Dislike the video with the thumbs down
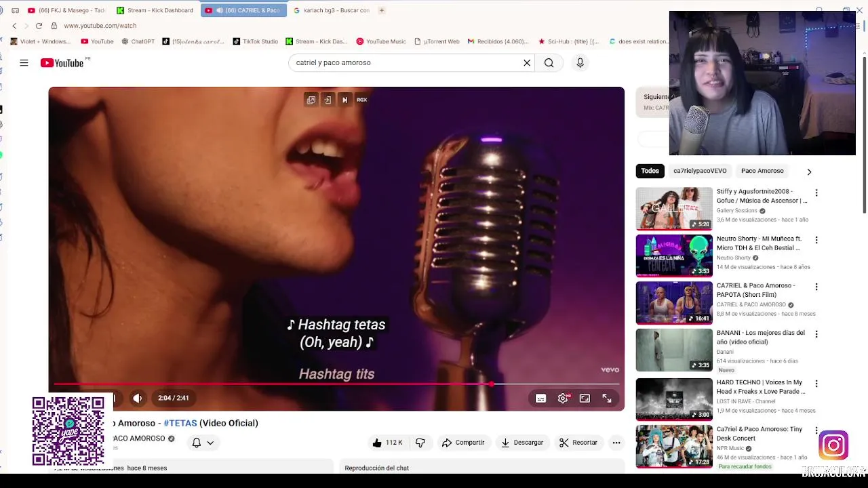 click(x=420, y=443)
